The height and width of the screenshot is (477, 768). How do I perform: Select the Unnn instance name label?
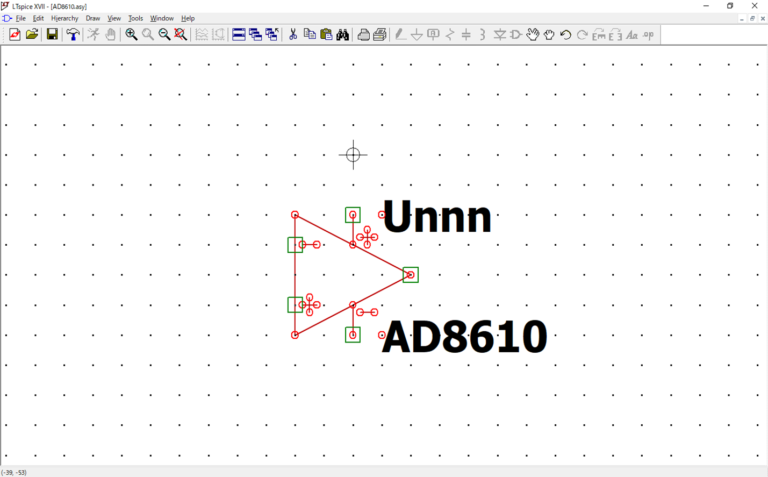437,217
